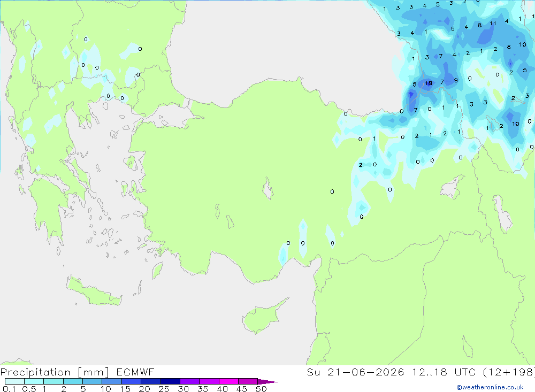Viewport: 535px width, 392px height.
Task: Select the 25–30 mm navy legend swatch
Action: 170,381
